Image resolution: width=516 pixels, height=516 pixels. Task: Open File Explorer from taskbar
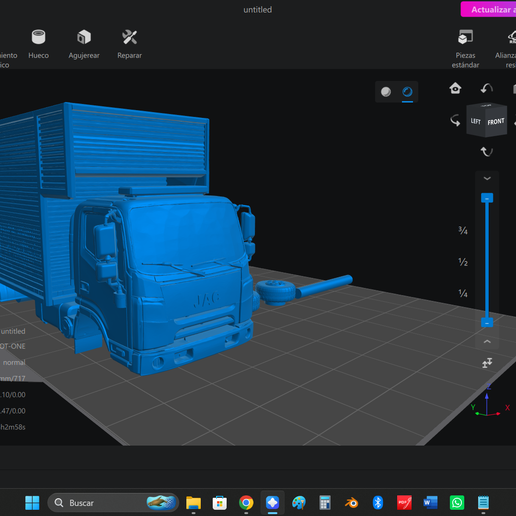[193, 503]
